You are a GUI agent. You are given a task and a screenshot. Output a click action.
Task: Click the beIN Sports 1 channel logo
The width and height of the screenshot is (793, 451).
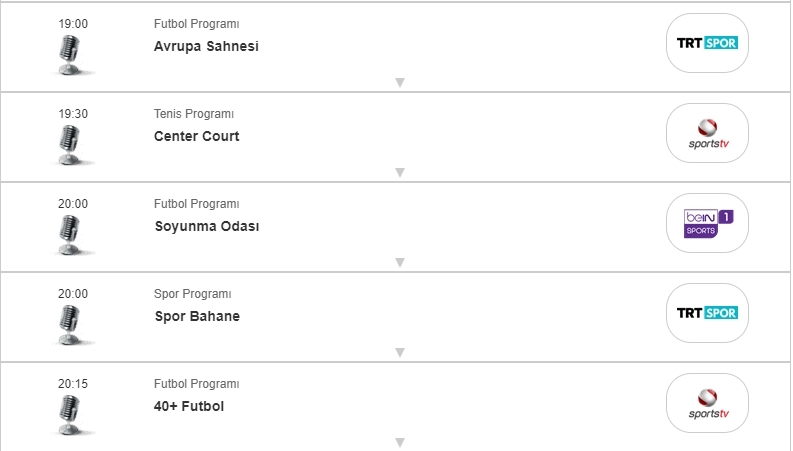tap(707, 223)
